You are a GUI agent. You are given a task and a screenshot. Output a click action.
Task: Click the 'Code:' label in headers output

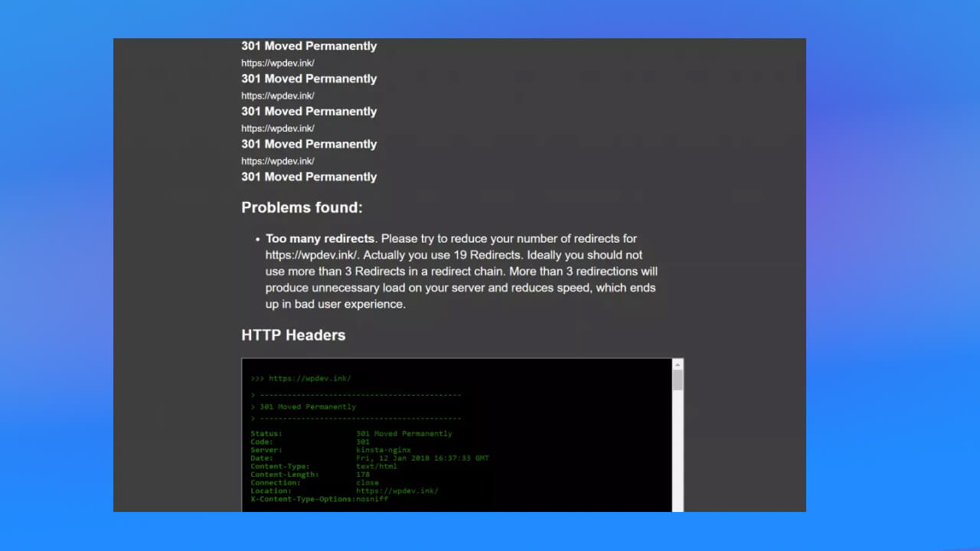click(x=262, y=442)
